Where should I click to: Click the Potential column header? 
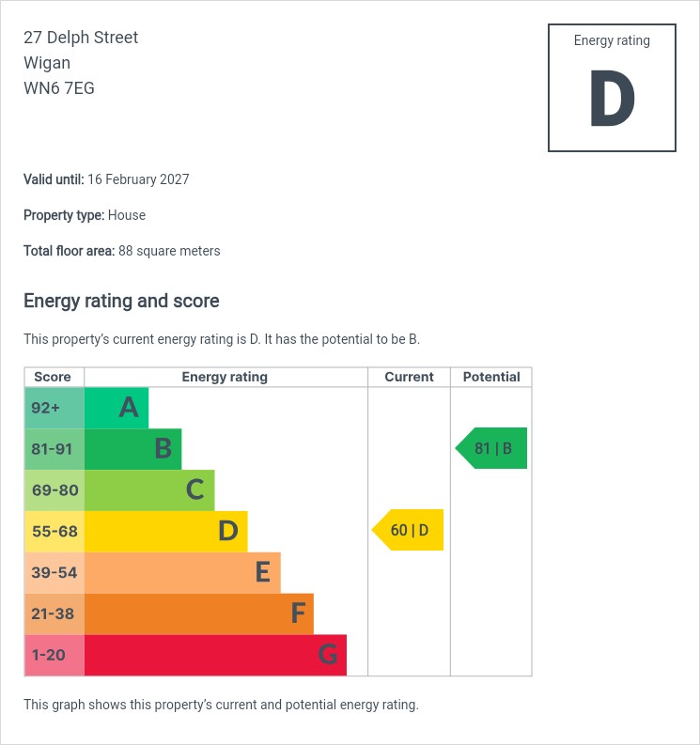point(491,377)
